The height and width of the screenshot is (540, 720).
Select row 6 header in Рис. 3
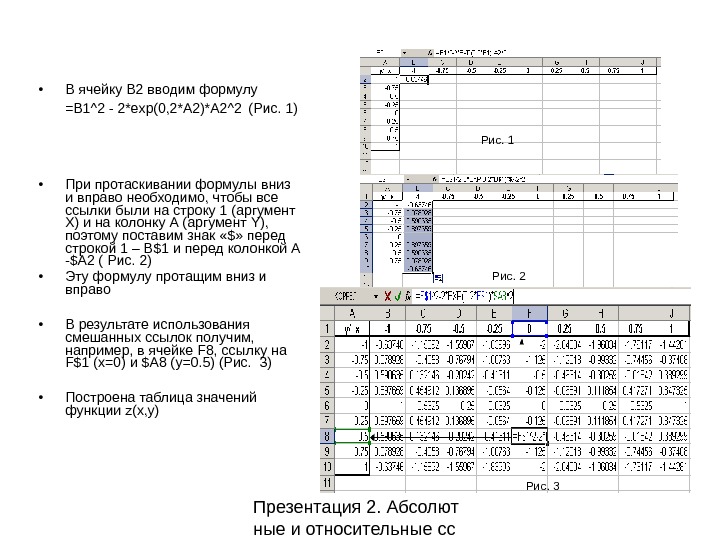pyautogui.click(x=327, y=405)
